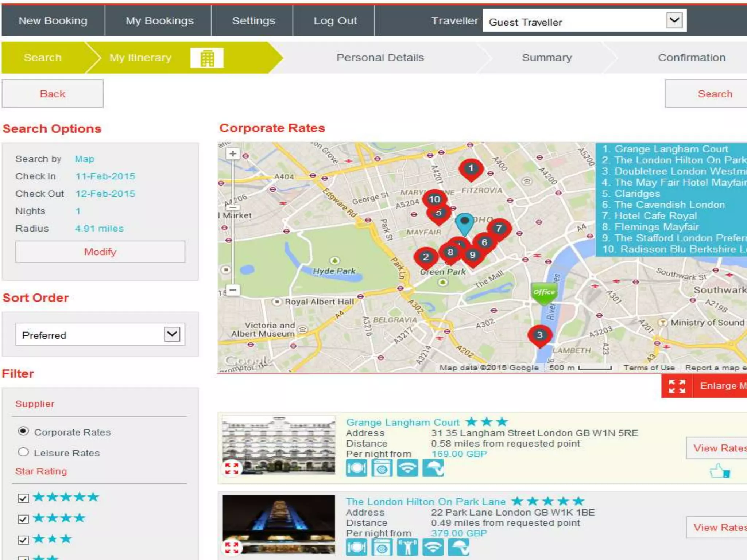747x560 pixels.
Task: Click WiFi amenity icon for Grange Langham Court
Action: pyautogui.click(x=407, y=468)
